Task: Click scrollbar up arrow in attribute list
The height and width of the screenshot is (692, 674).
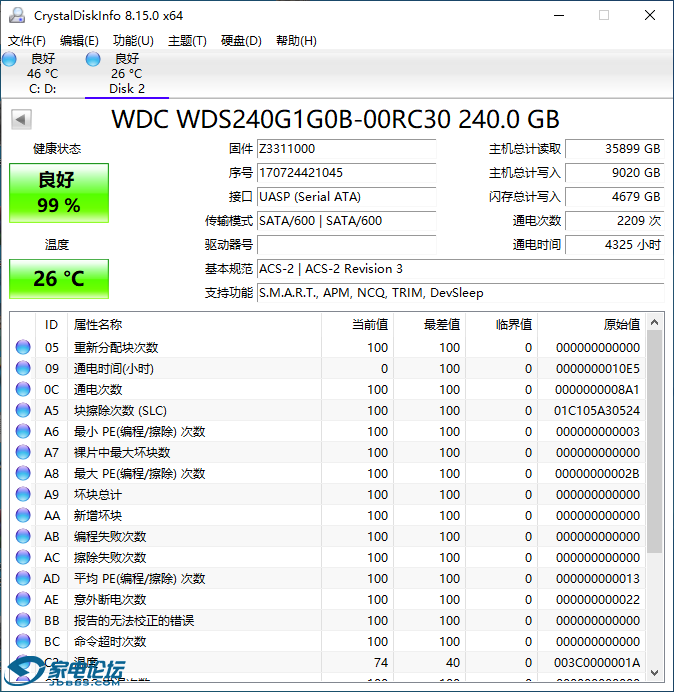Action: 655,323
